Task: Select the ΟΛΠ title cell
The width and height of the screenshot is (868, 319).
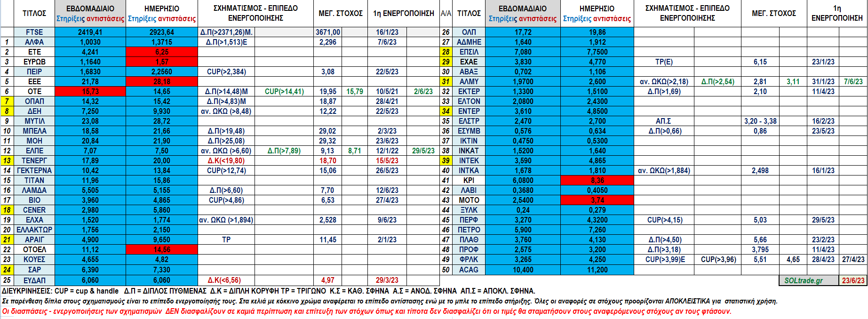Action: tap(469, 32)
